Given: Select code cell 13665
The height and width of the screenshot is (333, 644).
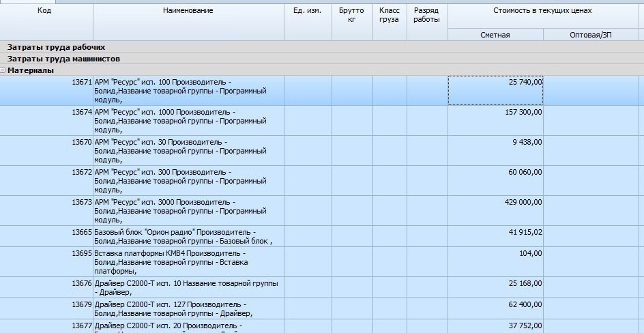Looking at the screenshot, I should coord(46,236).
